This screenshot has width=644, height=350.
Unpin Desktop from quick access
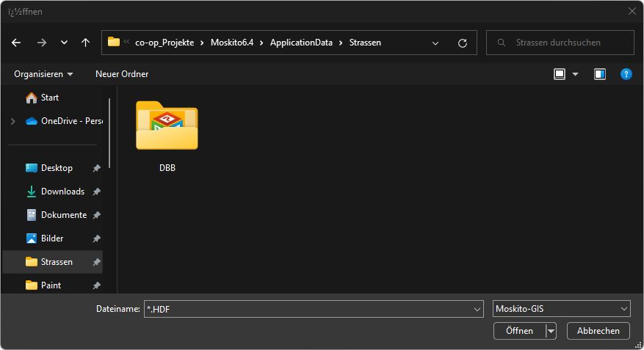pos(96,168)
